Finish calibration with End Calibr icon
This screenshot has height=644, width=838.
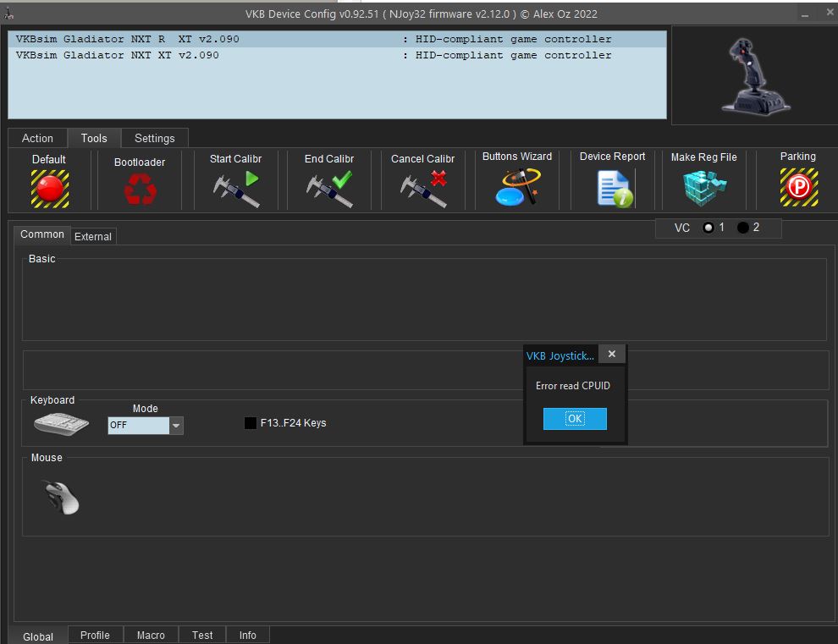click(x=330, y=189)
